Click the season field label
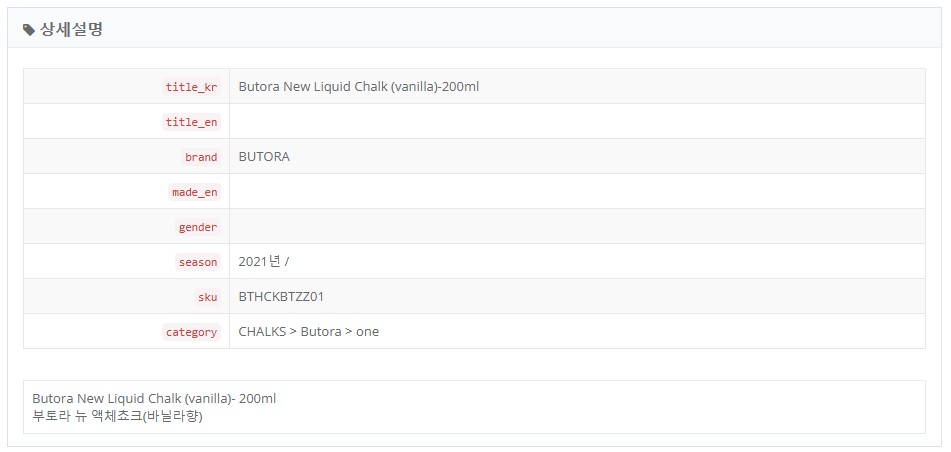This screenshot has width=951, height=452. [x=197, y=262]
